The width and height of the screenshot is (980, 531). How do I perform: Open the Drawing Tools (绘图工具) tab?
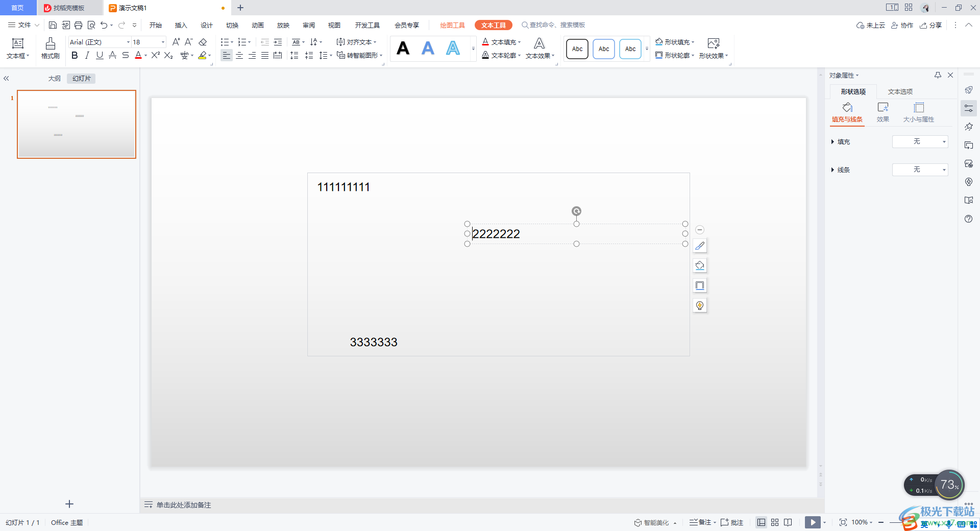[x=453, y=25]
